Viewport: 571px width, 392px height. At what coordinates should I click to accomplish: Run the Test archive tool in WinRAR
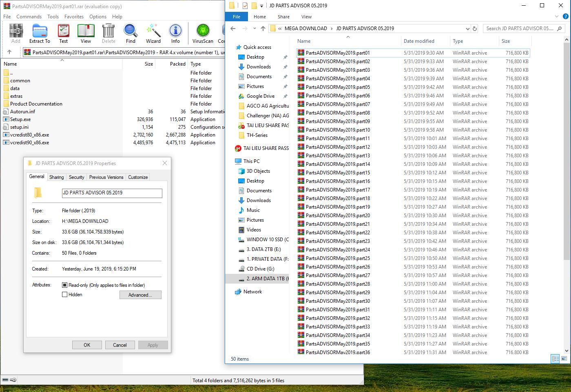tap(63, 33)
